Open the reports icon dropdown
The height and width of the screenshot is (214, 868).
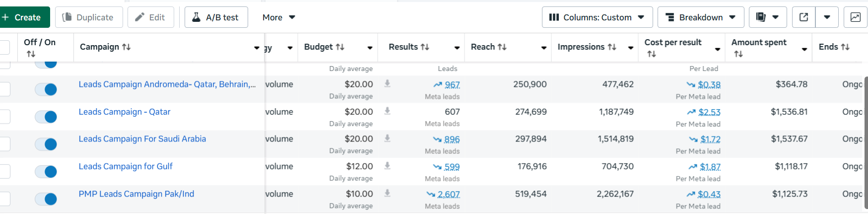pyautogui.click(x=767, y=17)
